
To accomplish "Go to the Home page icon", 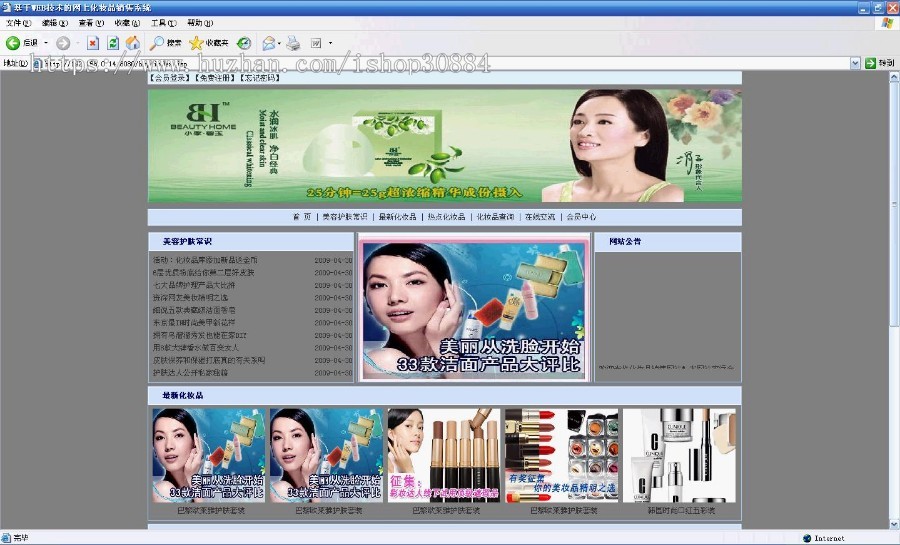I will (x=133, y=43).
